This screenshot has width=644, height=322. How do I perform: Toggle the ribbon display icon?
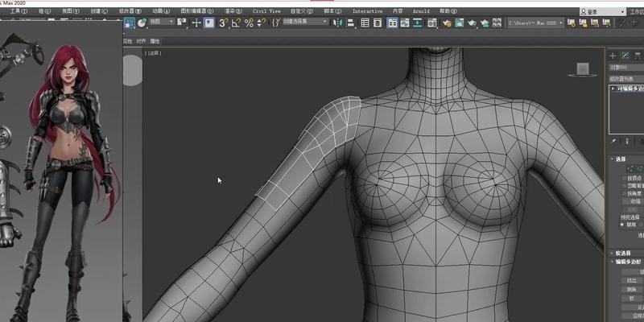(393, 23)
